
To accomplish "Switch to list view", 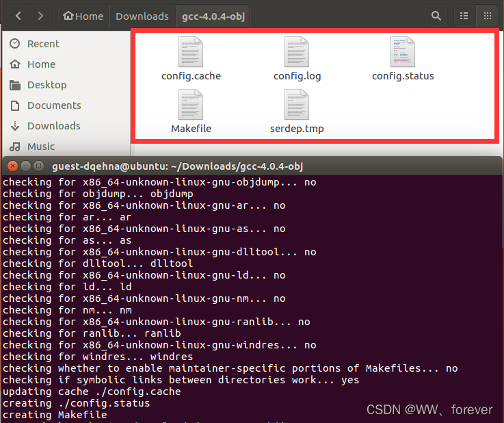I will (464, 16).
